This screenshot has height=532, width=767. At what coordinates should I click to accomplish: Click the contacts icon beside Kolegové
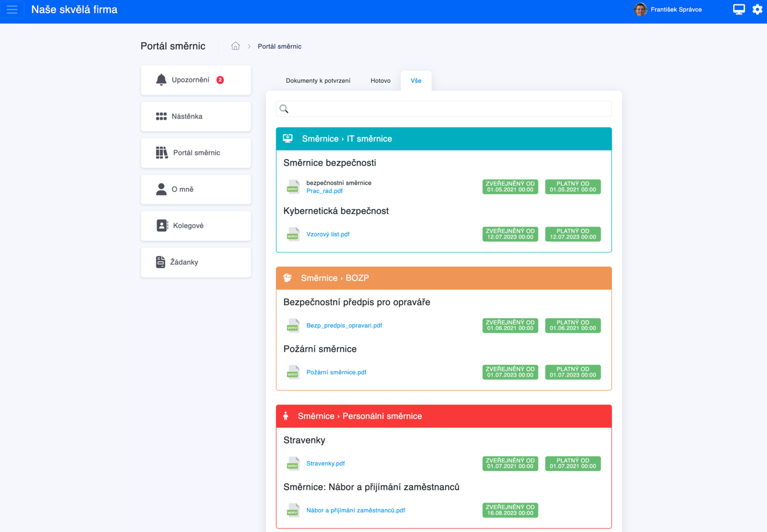162,225
